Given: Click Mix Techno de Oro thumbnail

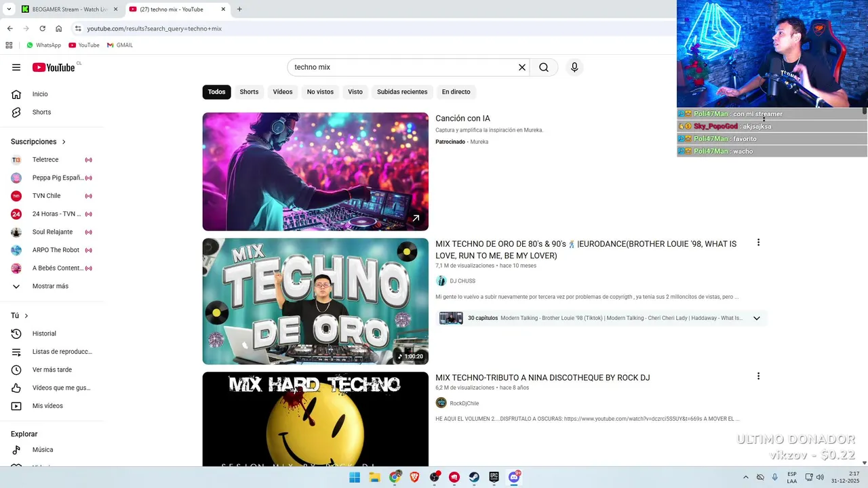Looking at the screenshot, I should 315,301.
